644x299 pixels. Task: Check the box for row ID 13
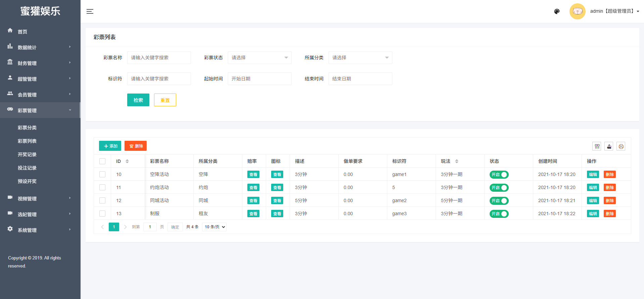click(102, 214)
